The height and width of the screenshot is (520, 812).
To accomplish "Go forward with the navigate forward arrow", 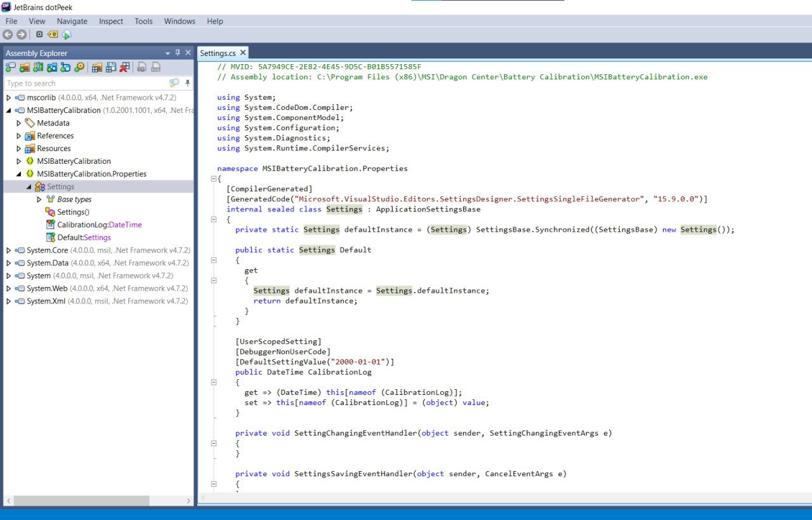I will coord(21,35).
